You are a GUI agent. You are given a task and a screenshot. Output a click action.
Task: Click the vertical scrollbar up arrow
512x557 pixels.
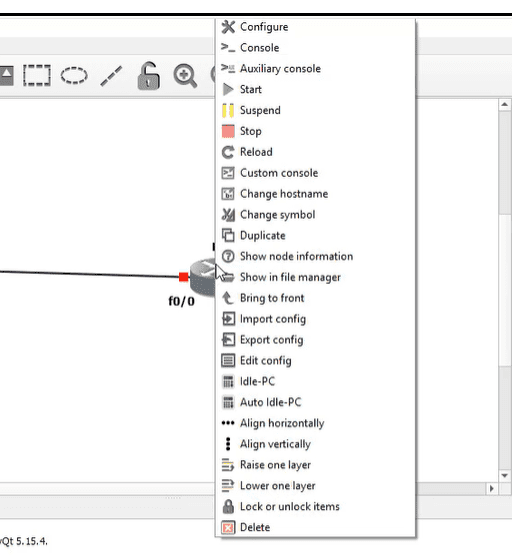[505, 104]
